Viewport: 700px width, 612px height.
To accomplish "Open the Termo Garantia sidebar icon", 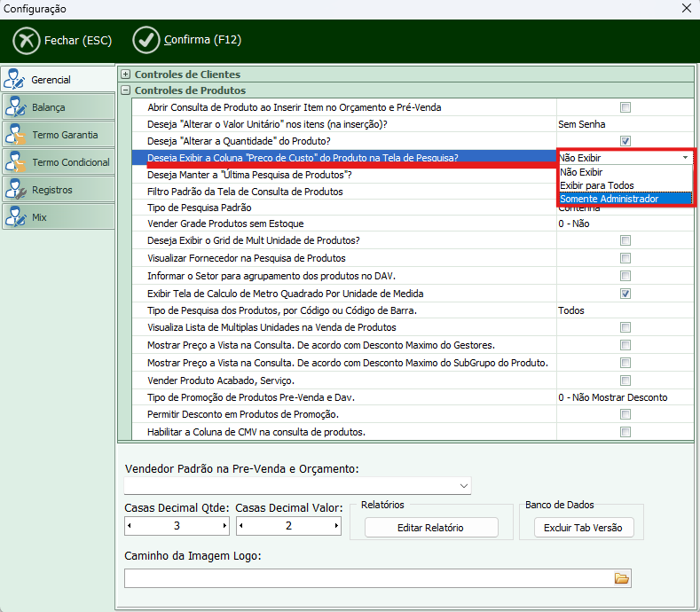I will 16,135.
